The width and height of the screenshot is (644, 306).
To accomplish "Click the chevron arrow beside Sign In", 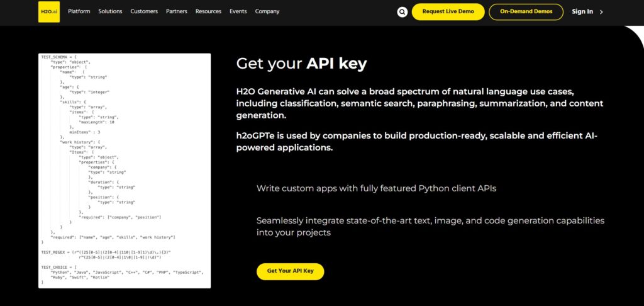I will click(x=601, y=12).
